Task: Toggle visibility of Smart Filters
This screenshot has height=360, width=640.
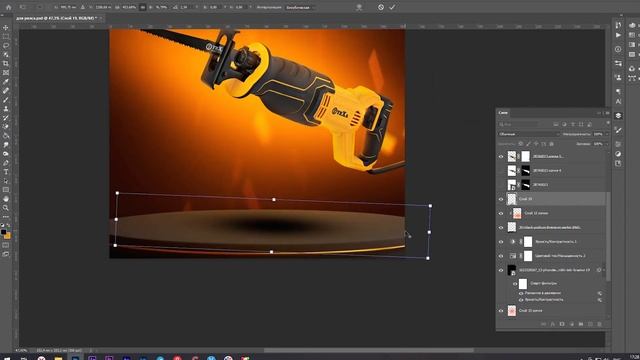Action: click(515, 284)
